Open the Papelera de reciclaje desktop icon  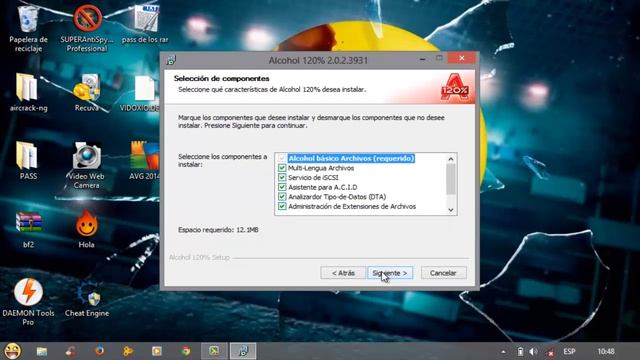28,27
